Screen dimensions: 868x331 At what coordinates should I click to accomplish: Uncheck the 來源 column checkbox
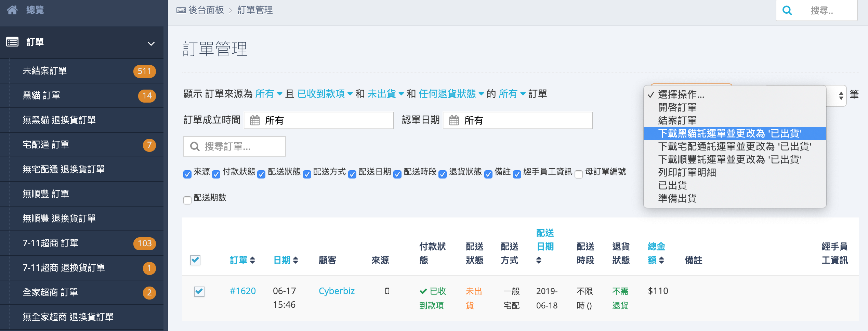pyautogui.click(x=187, y=174)
